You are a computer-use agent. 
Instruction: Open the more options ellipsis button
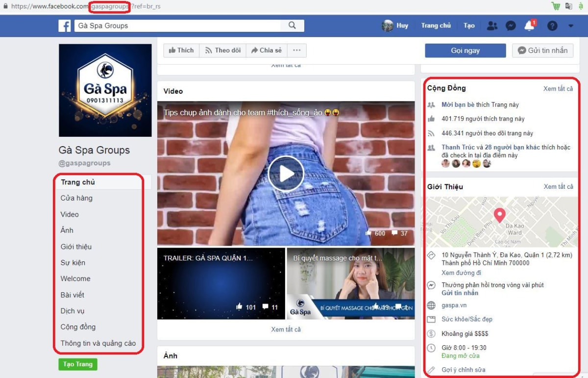point(296,50)
